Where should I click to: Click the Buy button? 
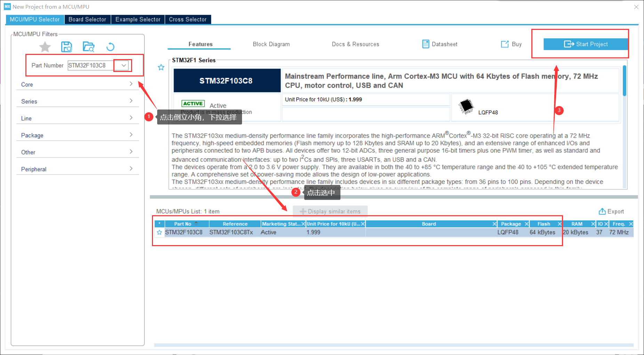[511, 44]
